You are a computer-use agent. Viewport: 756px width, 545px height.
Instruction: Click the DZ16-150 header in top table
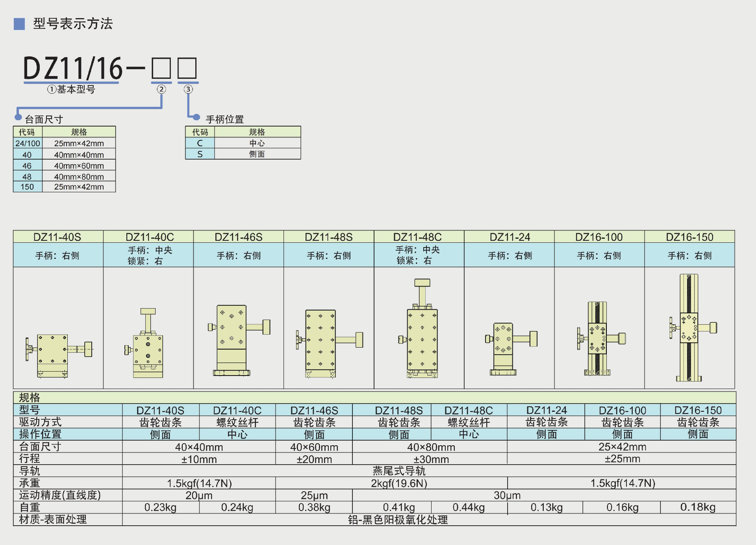[x=689, y=237]
